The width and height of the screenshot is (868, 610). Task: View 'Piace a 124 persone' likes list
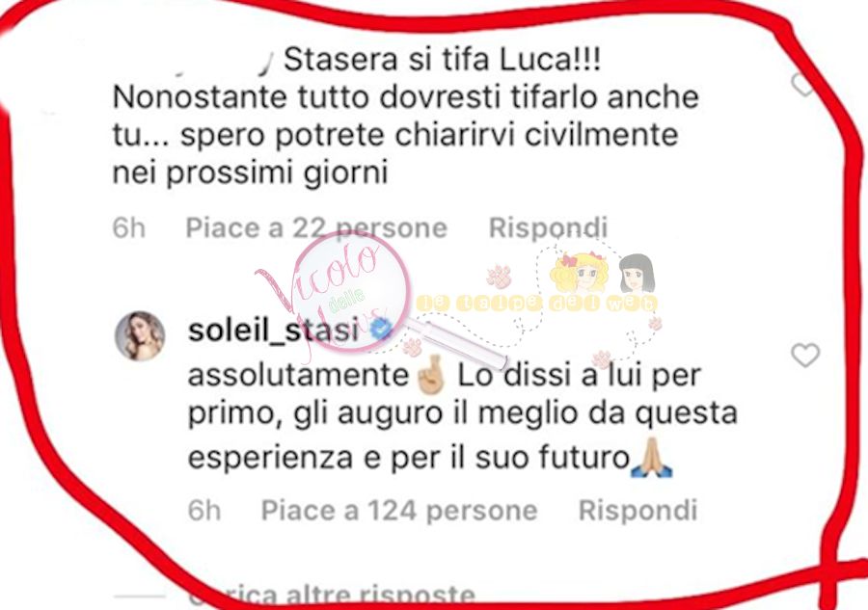coord(399,510)
